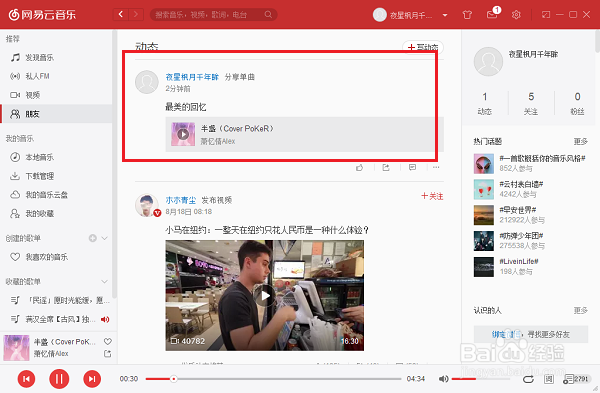Screen dimensions: 600x393
Task: Click the 写动态 button
Action: (423, 47)
